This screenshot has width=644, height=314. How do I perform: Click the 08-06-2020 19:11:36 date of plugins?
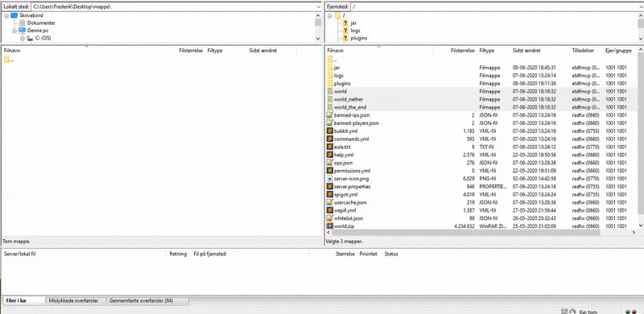534,84
